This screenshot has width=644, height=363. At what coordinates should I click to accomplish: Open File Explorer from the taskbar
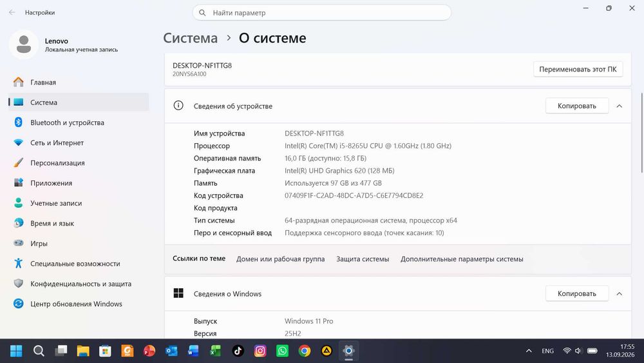point(83,351)
